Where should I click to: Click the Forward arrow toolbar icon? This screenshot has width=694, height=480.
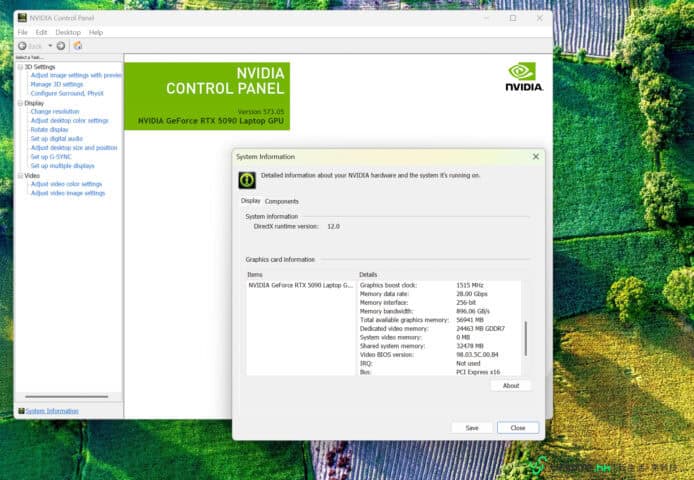click(x=61, y=46)
